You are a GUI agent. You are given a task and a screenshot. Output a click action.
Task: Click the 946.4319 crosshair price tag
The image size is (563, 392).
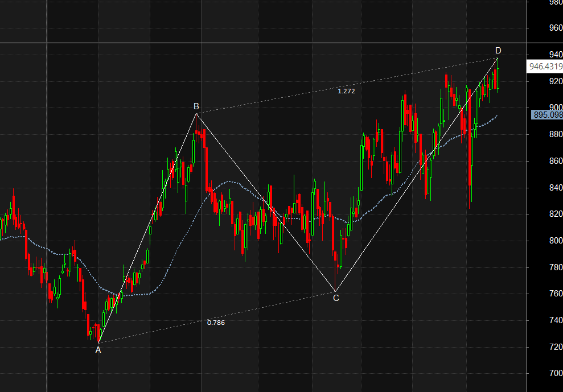pos(545,67)
